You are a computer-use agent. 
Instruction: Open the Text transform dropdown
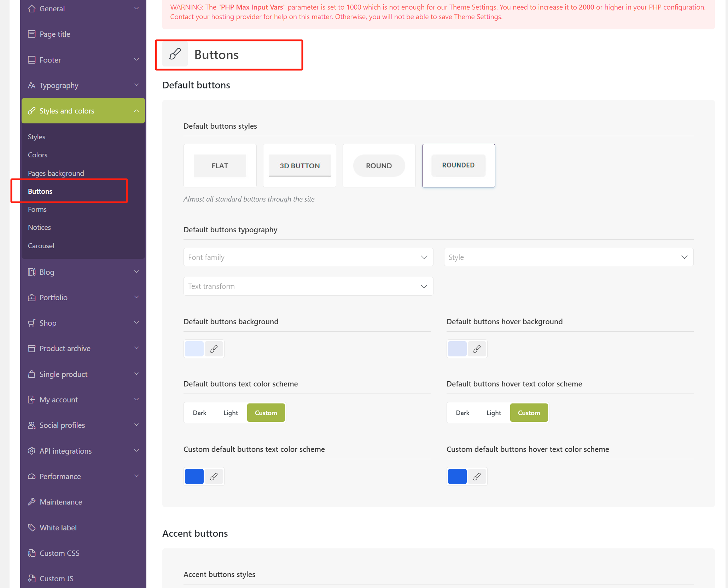pos(308,286)
